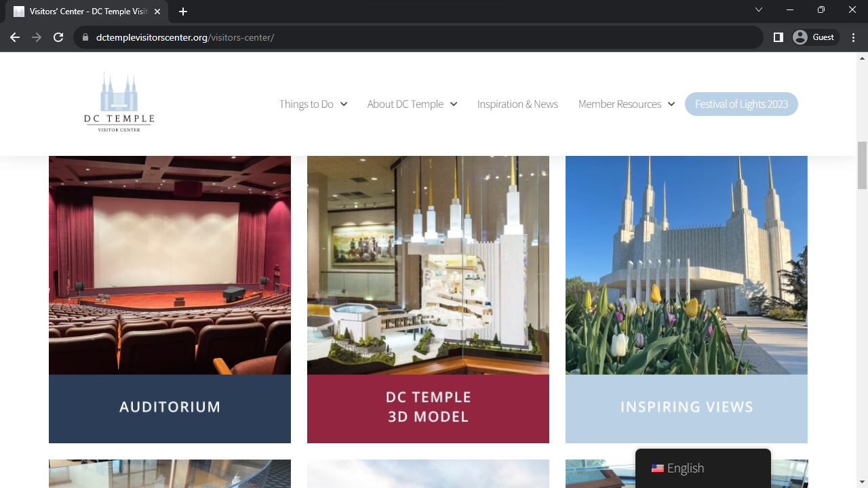The width and height of the screenshot is (868, 488).
Task: Open the English language selector
Action: [x=703, y=468]
